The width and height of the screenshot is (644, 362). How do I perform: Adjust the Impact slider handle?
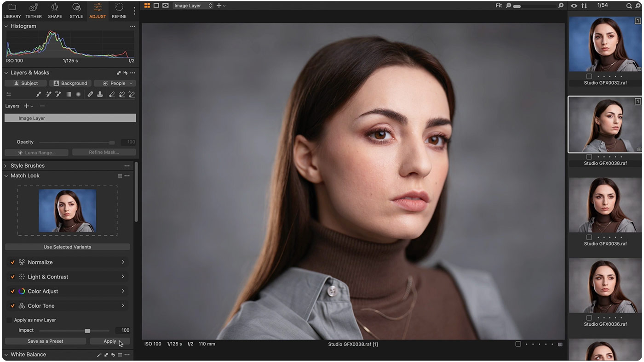point(87,331)
